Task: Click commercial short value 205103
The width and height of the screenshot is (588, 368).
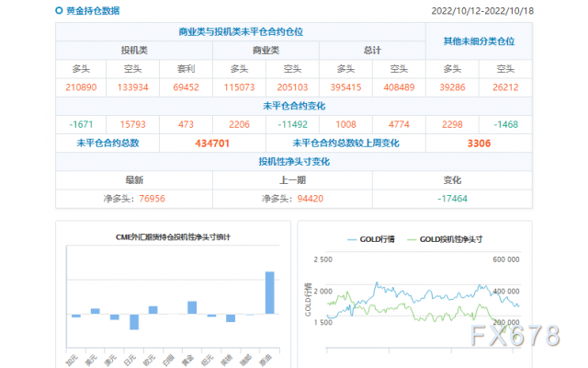Action: pyautogui.click(x=292, y=87)
